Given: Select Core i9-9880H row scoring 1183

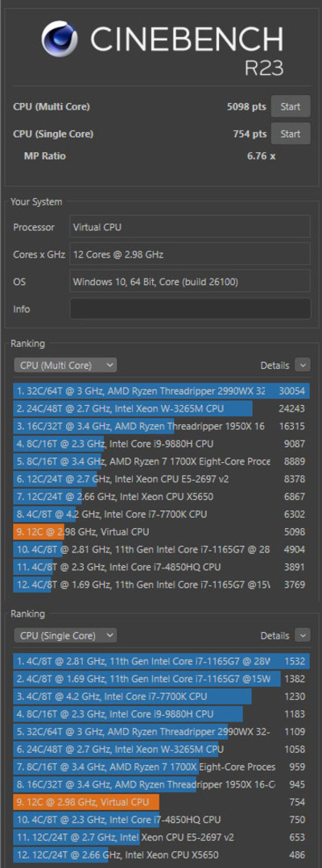Looking at the screenshot, I should (x=161, y=713).
